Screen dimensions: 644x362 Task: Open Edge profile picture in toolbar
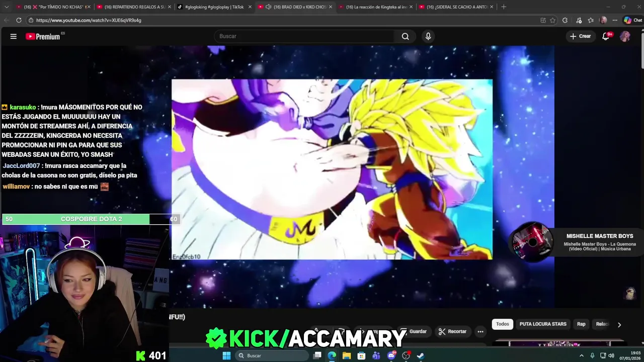tap(603, 20)
